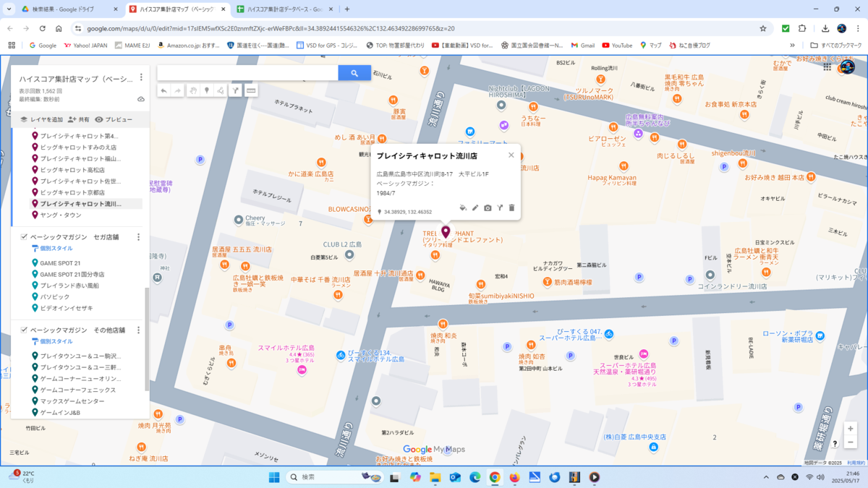Click the redo arrow in map toolbar
868x488 pixels.
pyautogui.click(x=178, y=90)
